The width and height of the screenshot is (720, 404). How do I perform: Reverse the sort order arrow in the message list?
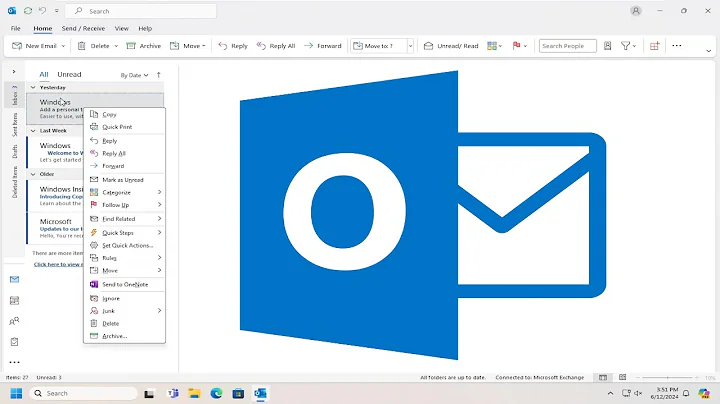158,75
